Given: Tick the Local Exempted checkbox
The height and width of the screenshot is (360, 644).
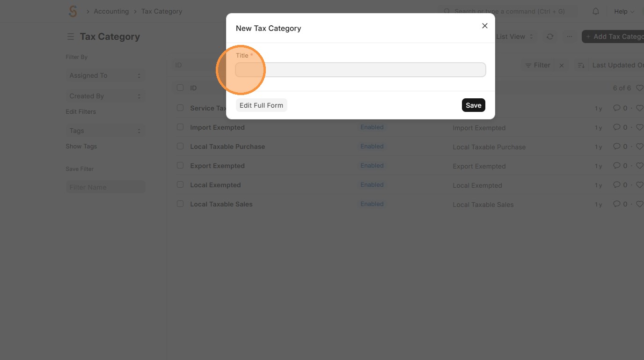Looking at the screenshot, I should coord(180,184).
